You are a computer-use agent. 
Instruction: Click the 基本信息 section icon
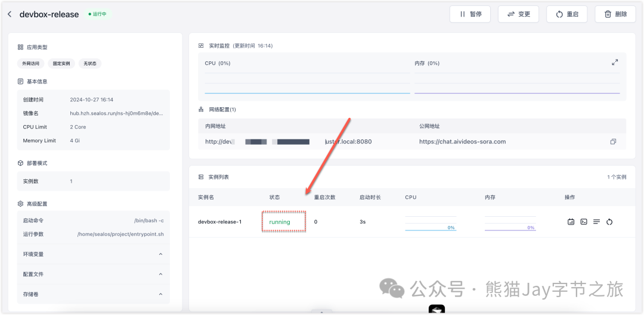click(20, 82)
